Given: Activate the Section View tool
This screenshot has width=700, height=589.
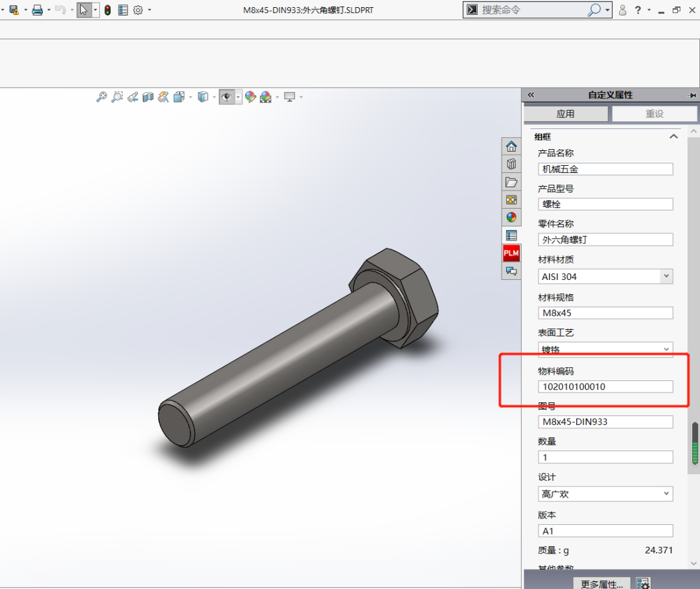Looking at the screenshot, I should (x=148, y=97).
